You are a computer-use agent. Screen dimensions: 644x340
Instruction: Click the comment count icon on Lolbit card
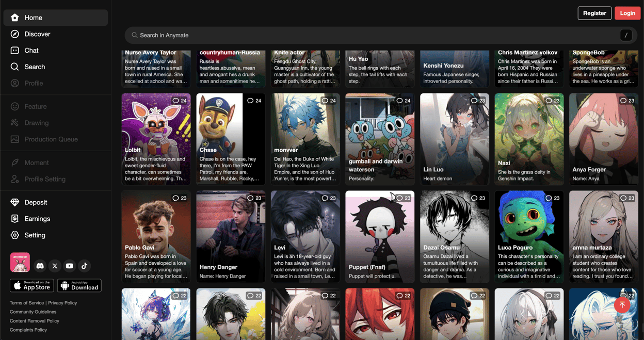(176, 101)
